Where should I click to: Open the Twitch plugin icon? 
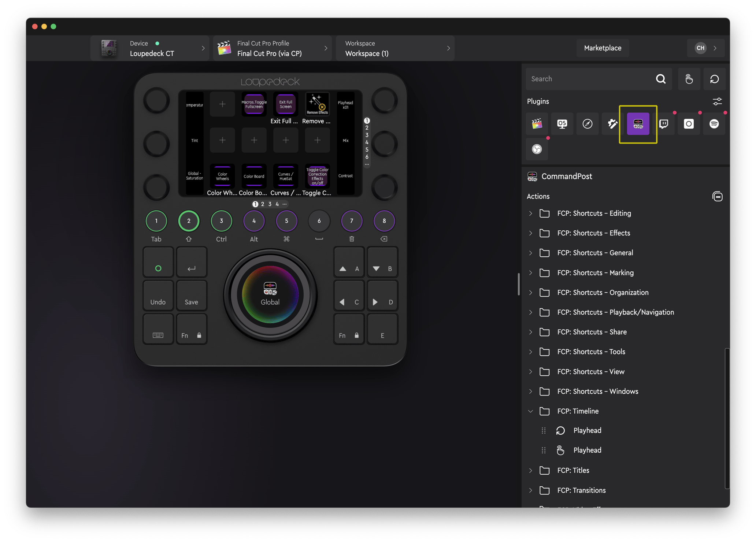click(663, 124)
